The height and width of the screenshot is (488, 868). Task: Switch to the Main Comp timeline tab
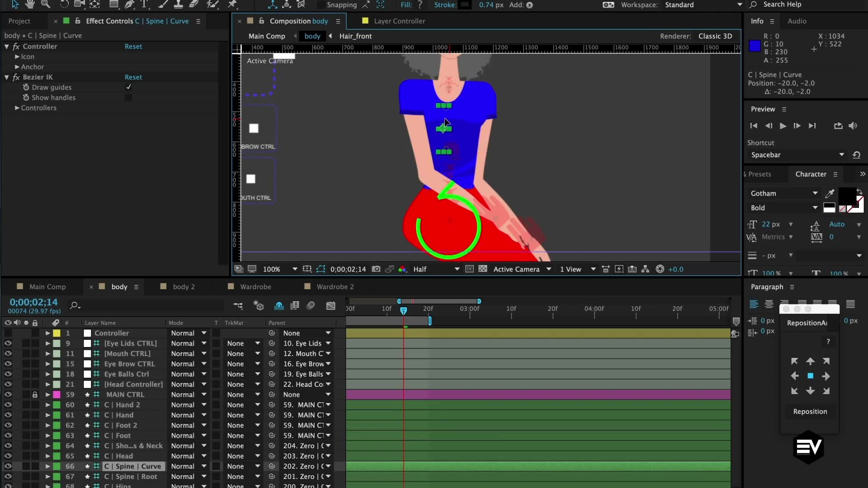click(47, 286)
